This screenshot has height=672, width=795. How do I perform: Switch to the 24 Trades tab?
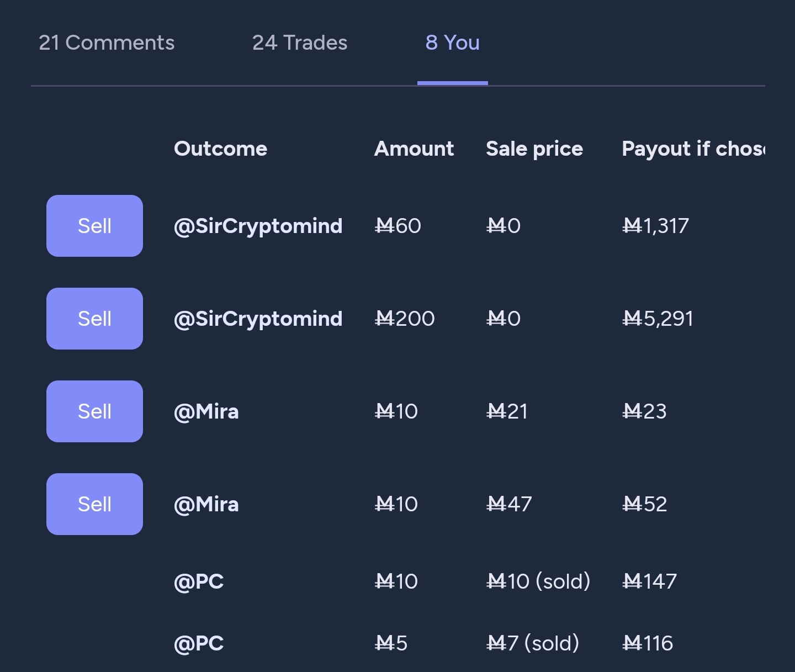coord(300,43)
